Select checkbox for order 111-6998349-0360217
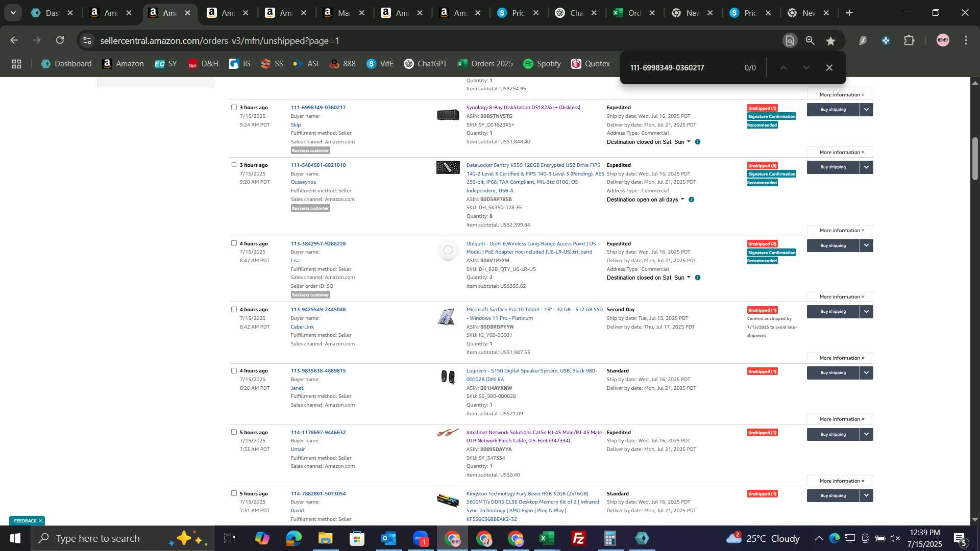The image size is (980, 551). pyautogui.click(x=234, y=107)
